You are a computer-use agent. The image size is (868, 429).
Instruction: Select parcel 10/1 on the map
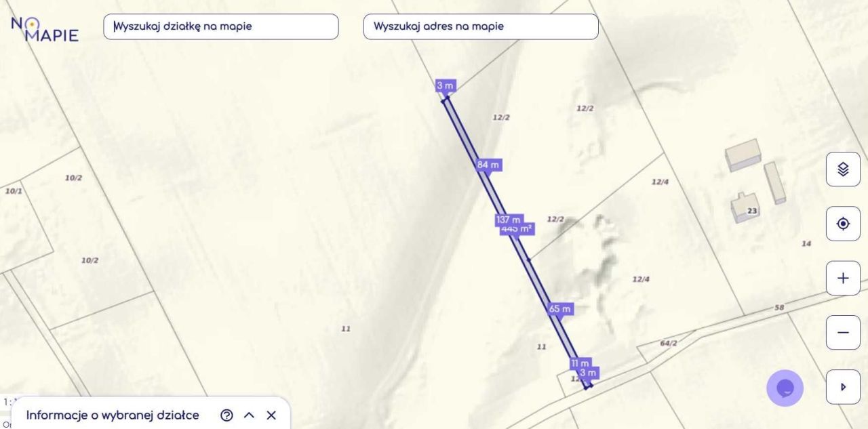[x=14, y=191]
